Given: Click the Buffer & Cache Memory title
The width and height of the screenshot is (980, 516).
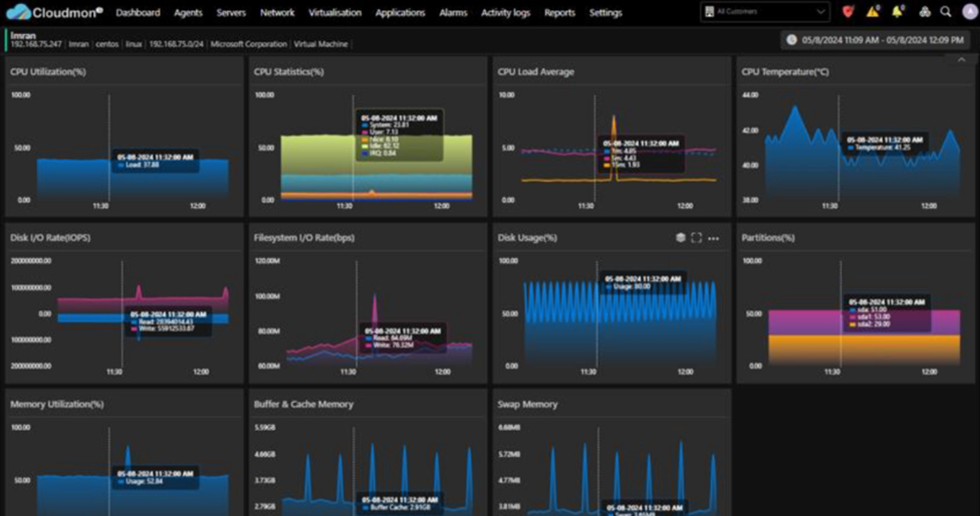Looking at the screenshot, I should pos(304,404).
